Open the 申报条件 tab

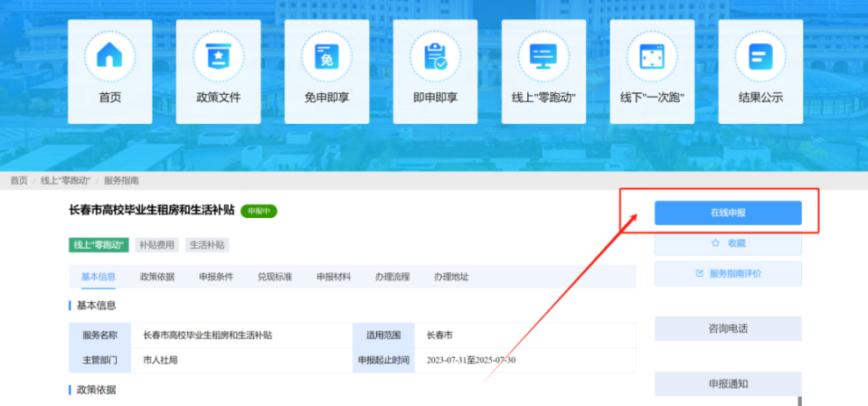216,277
